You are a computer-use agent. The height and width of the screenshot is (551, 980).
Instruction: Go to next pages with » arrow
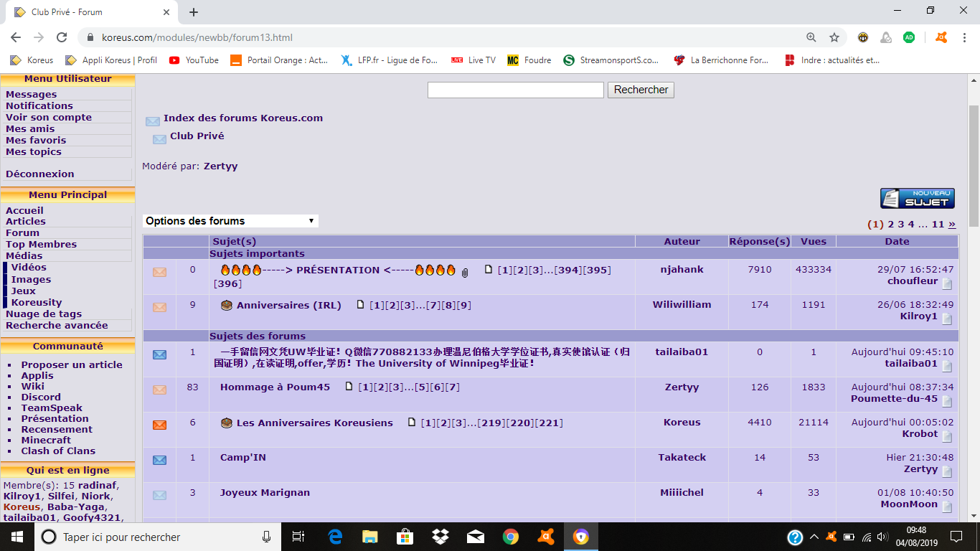click(x=952, y=224)
